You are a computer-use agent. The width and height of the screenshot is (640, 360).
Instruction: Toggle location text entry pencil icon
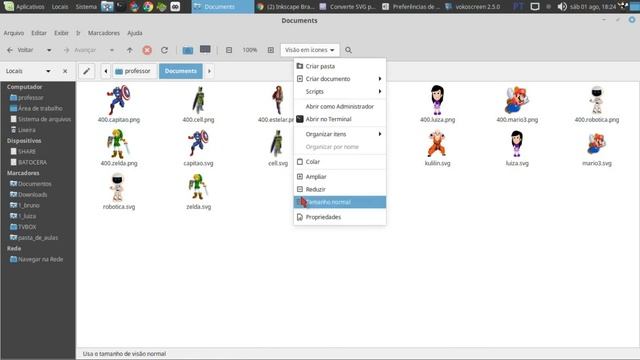(87, 71)
